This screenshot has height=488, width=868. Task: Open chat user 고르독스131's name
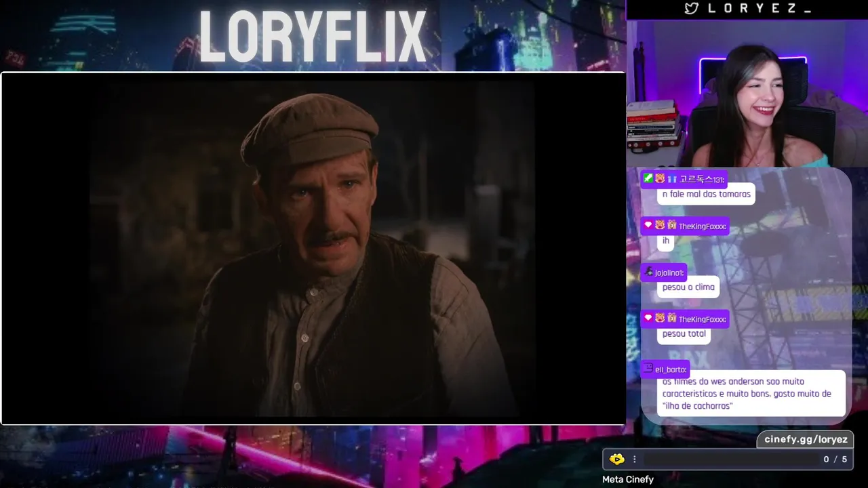pos(703,180)
